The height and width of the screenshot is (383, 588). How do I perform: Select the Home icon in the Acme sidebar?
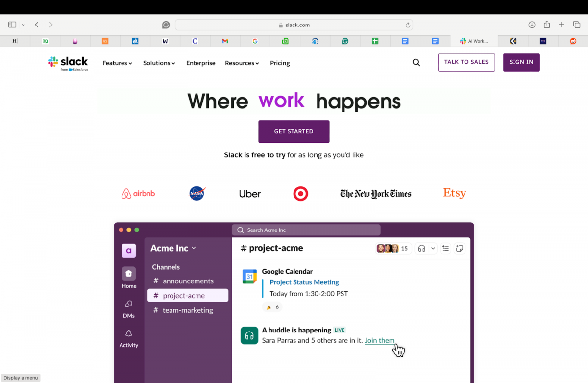coord(129,274)
